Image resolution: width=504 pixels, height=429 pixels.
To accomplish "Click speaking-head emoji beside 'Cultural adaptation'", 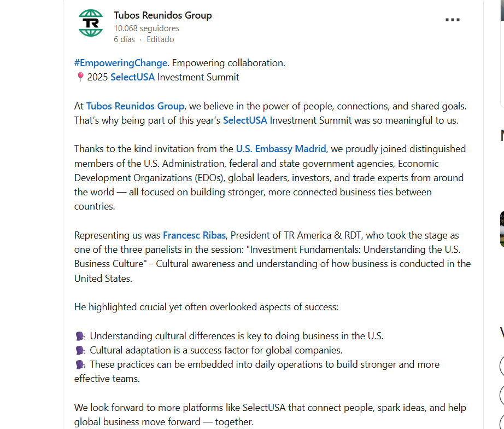I will tap(80, 350).
